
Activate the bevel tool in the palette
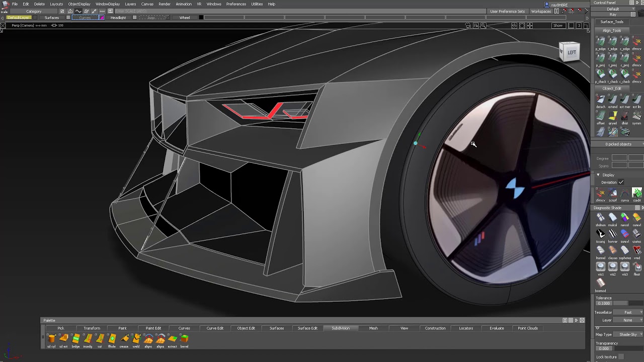(x=184, y=339)
